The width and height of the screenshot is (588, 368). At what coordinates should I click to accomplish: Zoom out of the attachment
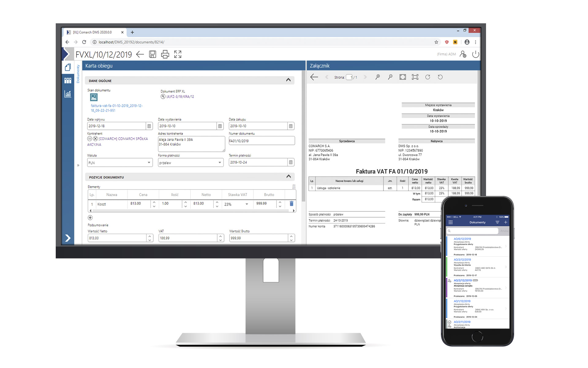point(390,77)
